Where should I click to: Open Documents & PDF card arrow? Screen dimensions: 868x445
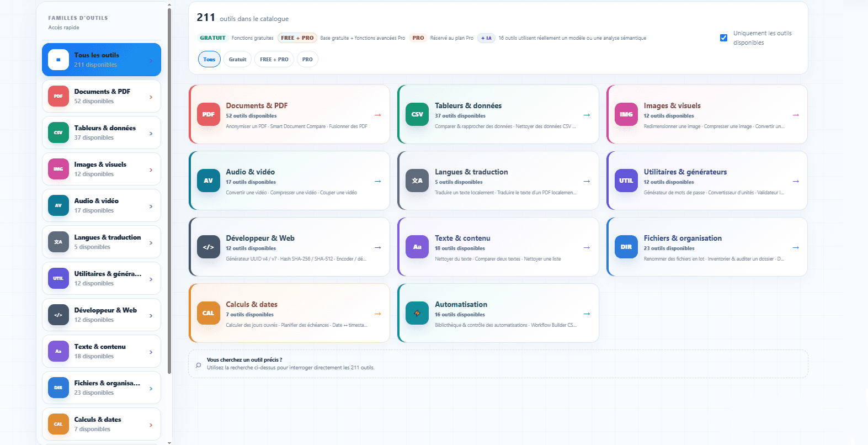pyautogui.click(x=378, y=115)
